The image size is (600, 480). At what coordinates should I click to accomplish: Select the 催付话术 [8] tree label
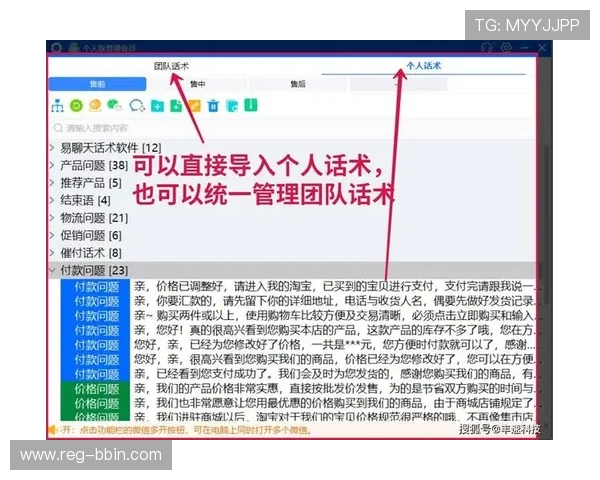tap(91, 253)
